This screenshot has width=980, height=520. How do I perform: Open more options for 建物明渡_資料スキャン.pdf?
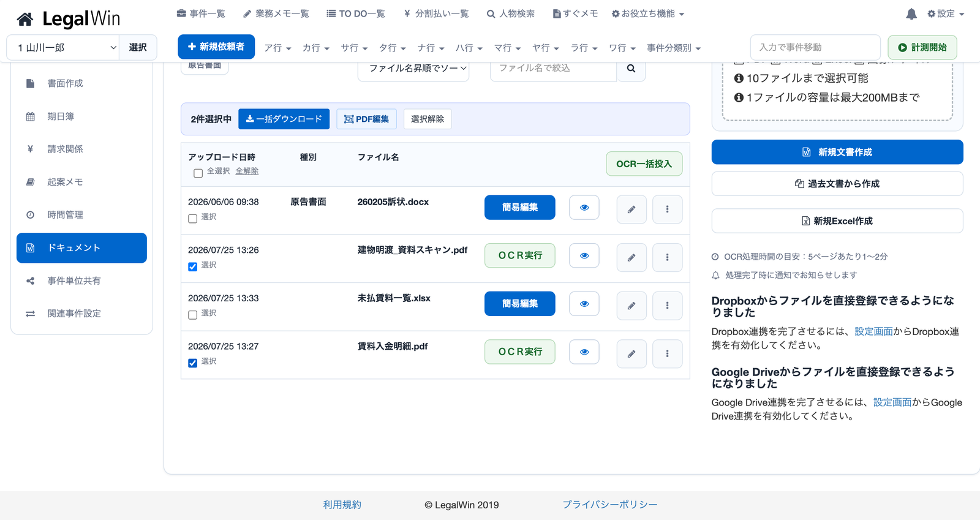click(668, 257)
